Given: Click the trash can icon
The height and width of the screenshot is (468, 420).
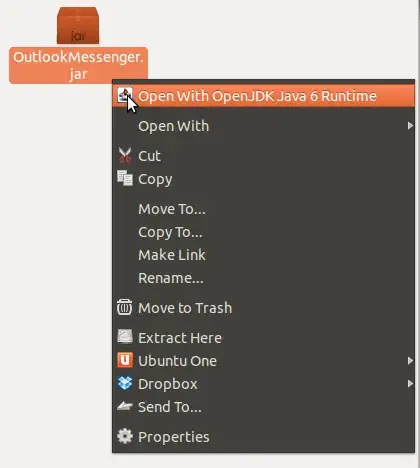Looking at the screenshot, I should point(125,307).
